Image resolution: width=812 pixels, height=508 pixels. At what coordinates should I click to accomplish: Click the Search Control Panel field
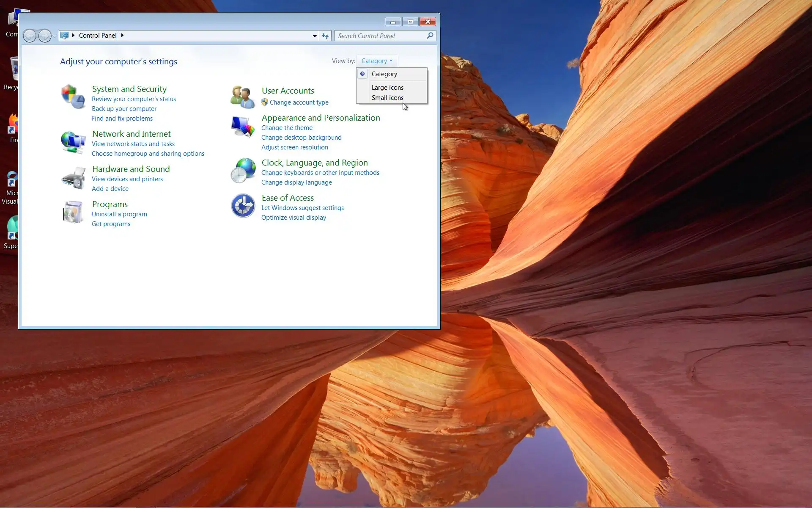point(381,36)
